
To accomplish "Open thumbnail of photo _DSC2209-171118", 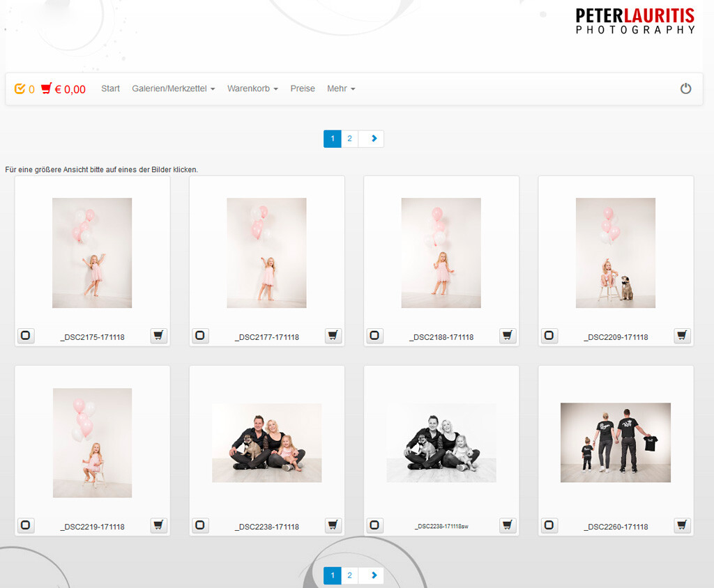I will pos(616,253).
